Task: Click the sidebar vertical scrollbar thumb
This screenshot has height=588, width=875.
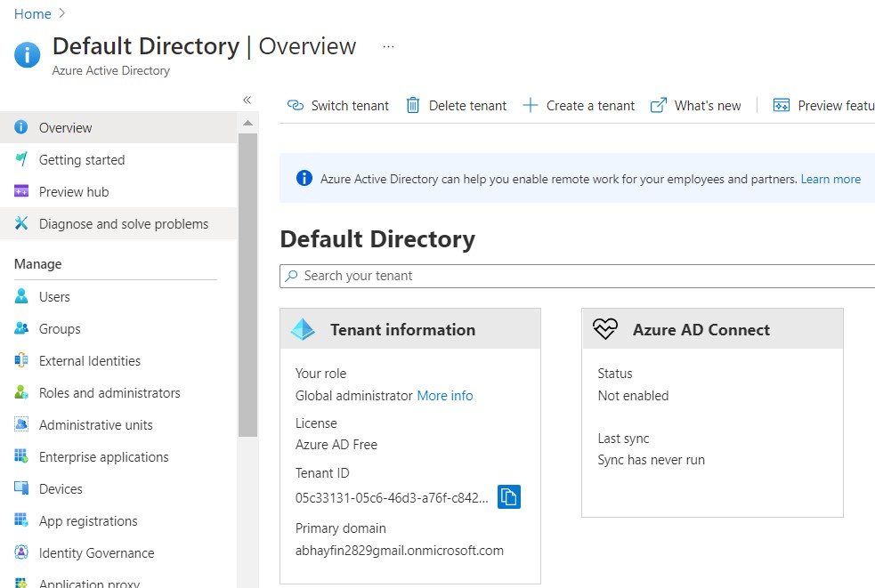Action: click(x=247, y=285)
